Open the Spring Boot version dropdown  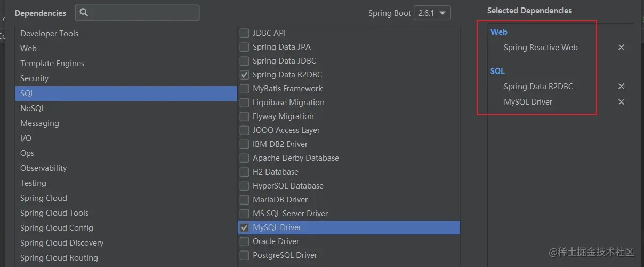click(x=432, y=13)
